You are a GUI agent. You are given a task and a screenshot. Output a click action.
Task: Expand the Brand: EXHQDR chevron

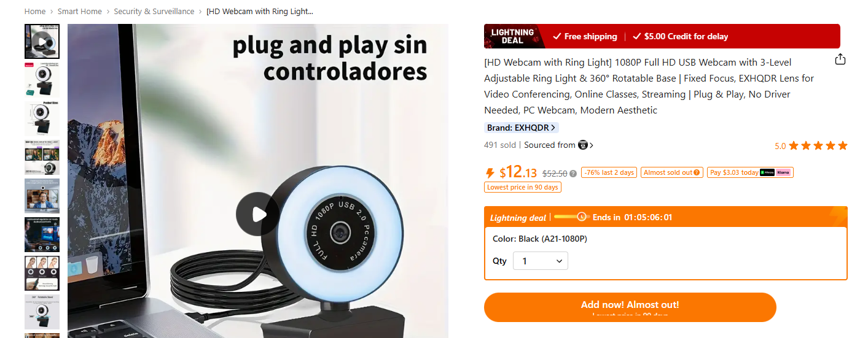coord(553,128)
